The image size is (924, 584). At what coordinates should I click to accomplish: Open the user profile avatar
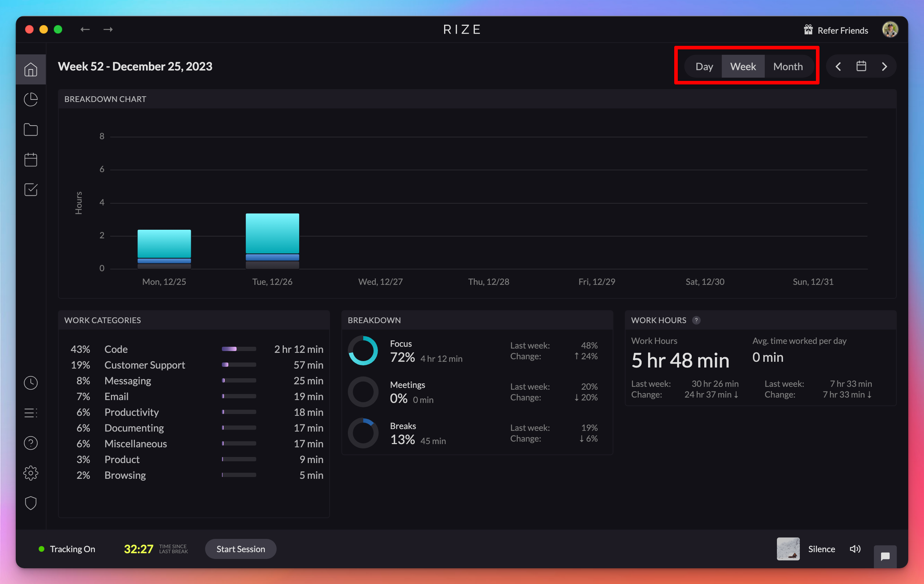pyautogui.click(x=890, y=30)
